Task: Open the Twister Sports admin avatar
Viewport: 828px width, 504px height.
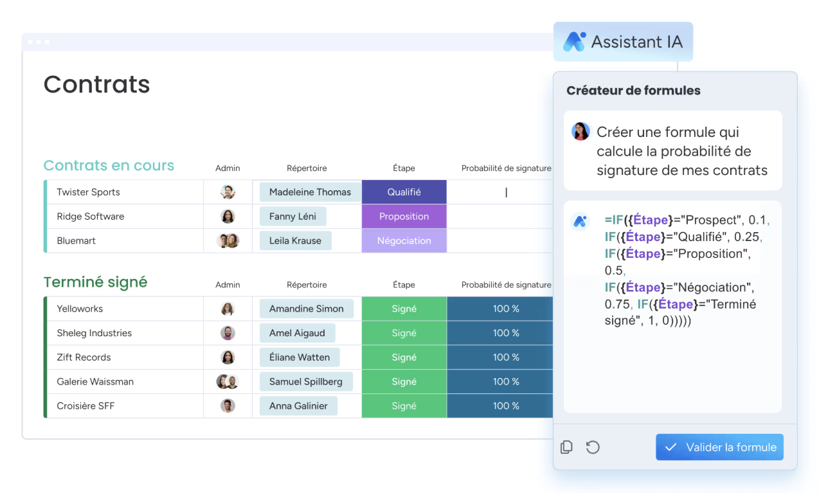Action: click(x=228, y=192)
